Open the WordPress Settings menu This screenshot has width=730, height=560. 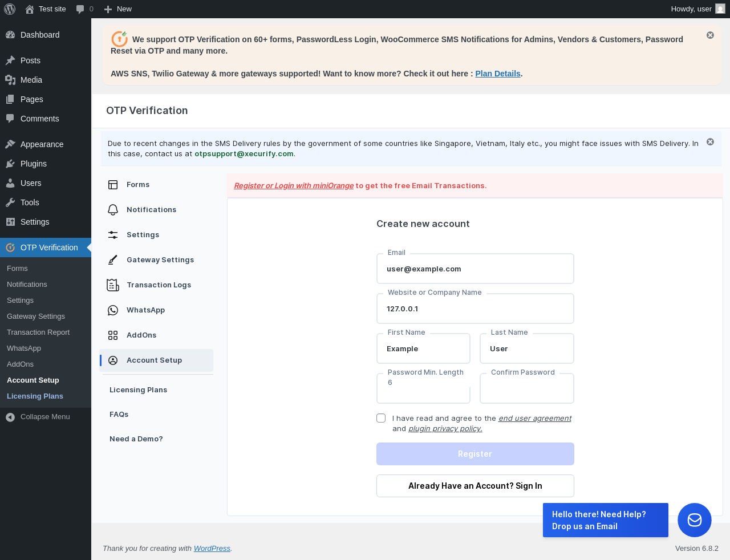click(x=46, y=222)
